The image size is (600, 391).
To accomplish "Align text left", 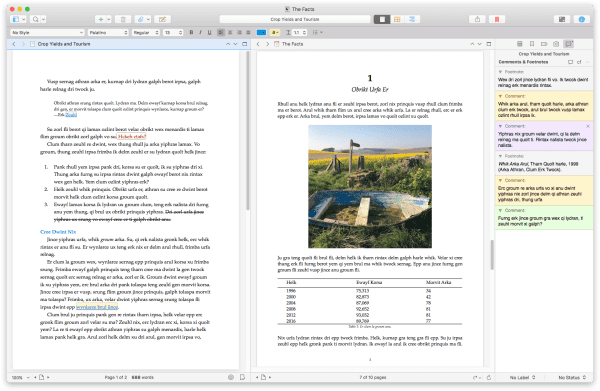I will (x=221, y=33).
